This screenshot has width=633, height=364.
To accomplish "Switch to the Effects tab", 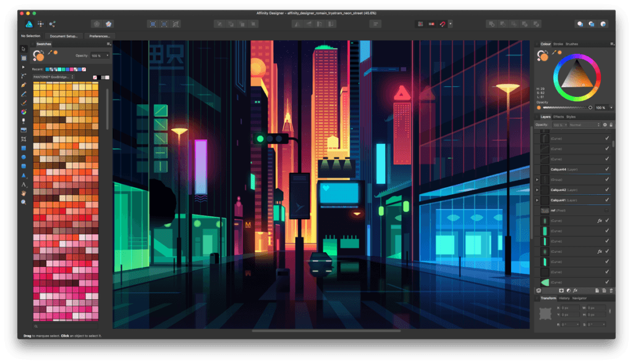I will tap(558, 117).
